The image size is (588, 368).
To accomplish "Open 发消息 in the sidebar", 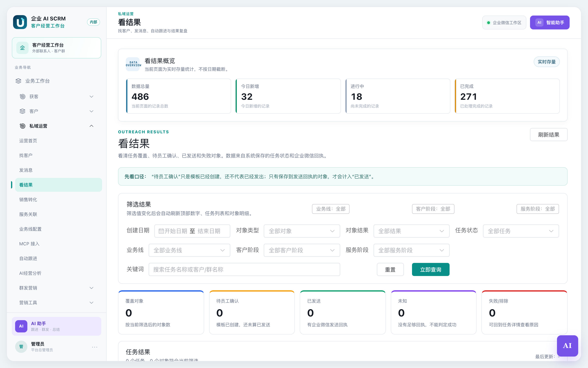I will pyautogui.click(x=58, y=170).
